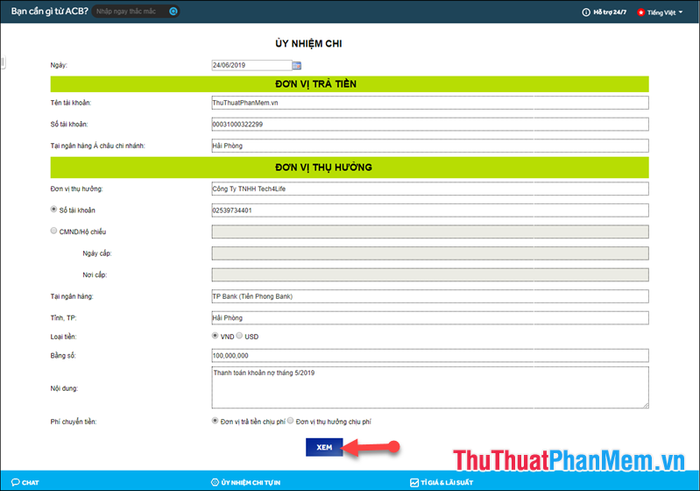The width and height of the screenshot is (700, 491).
Task: Click the Bạn cần gì từ ACB? text
Action: pos(50,11)
